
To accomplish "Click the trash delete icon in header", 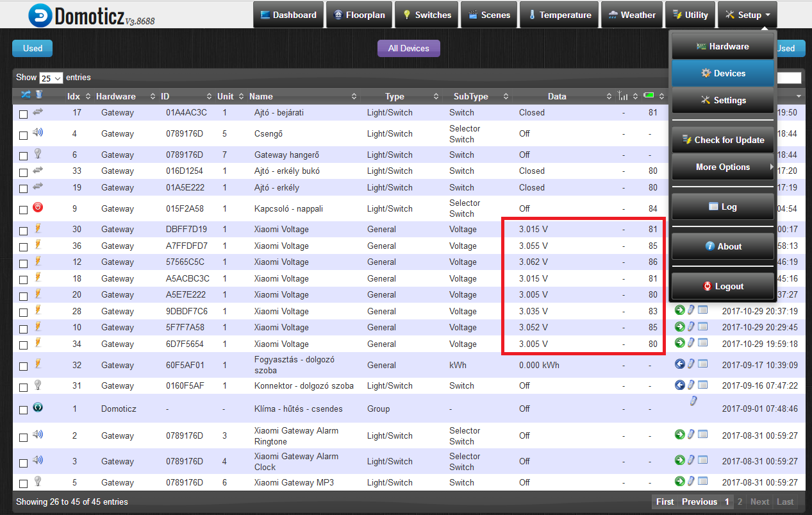I will click(38, 95).
